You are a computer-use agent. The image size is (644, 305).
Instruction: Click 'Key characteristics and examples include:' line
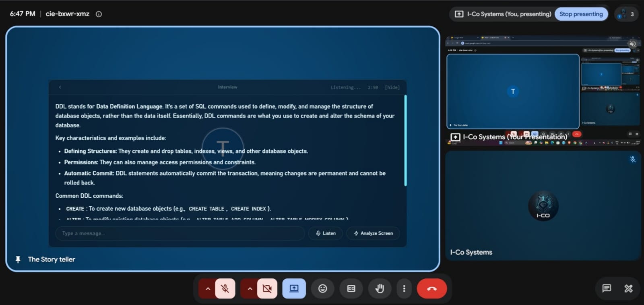click(111, 138)
